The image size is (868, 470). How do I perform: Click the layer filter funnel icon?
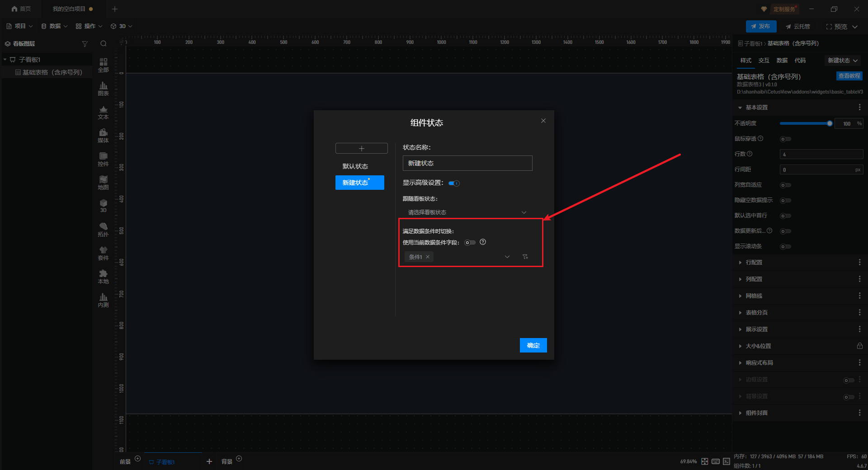pyautogui.click(x=85, y=44)
